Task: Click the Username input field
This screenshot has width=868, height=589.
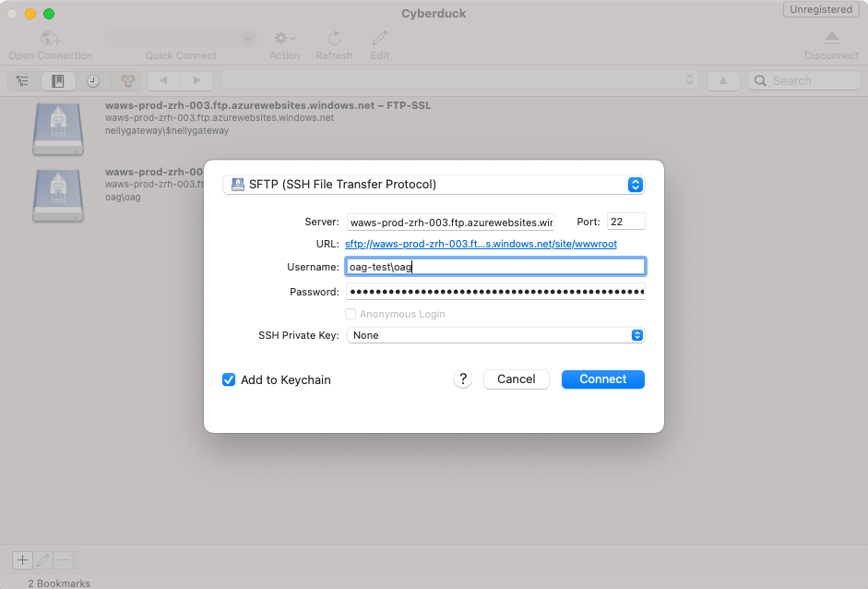Action: point(495,267)
